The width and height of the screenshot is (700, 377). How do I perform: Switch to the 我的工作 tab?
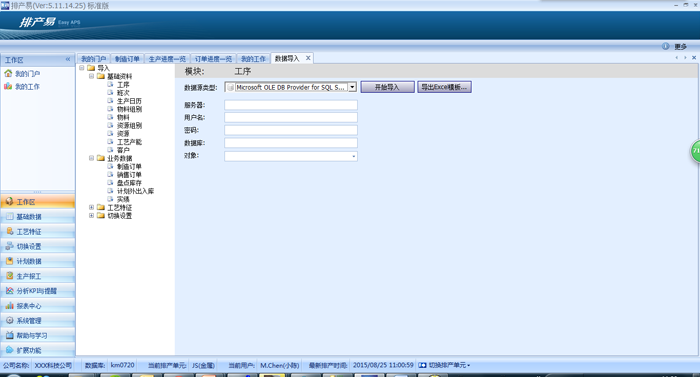[x=253, y=59]
